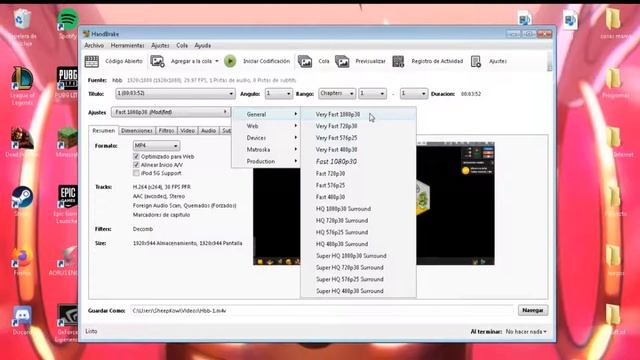Open League of Legends desktop shortcut
This screenshot has height=360, width=640.
pos(22,78)
